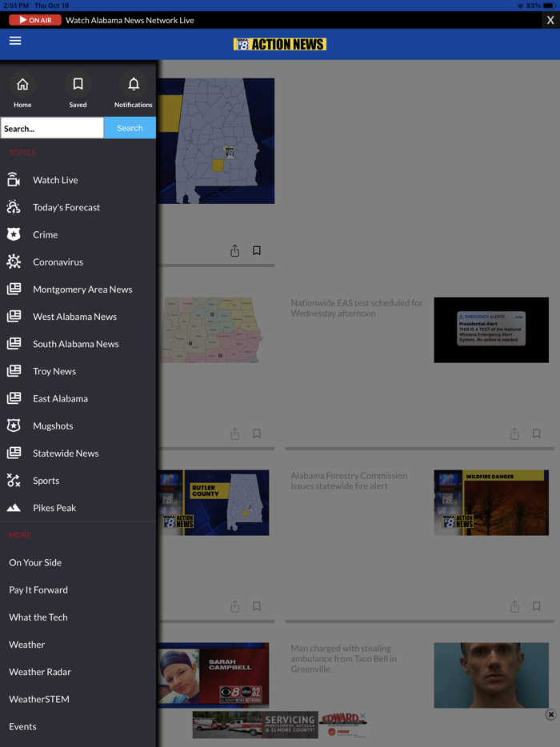Open the Home icon in sidebar

click(22, 84)
